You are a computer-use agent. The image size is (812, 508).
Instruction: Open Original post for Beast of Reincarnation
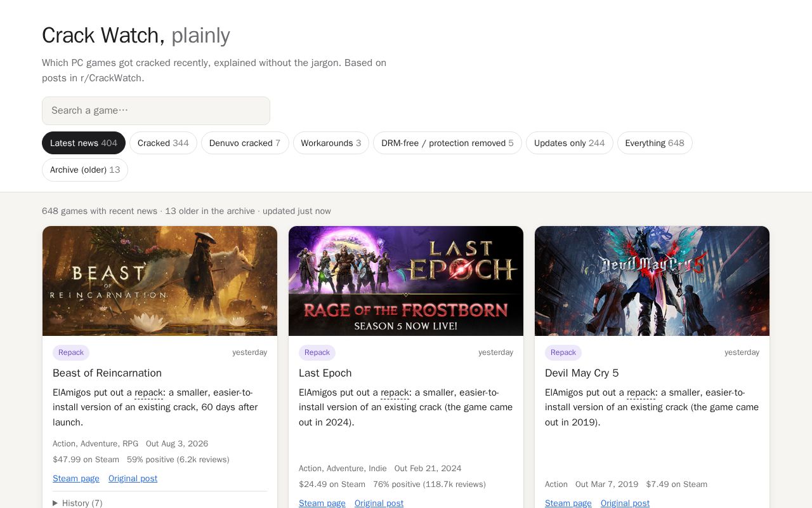tap(133, 478)
